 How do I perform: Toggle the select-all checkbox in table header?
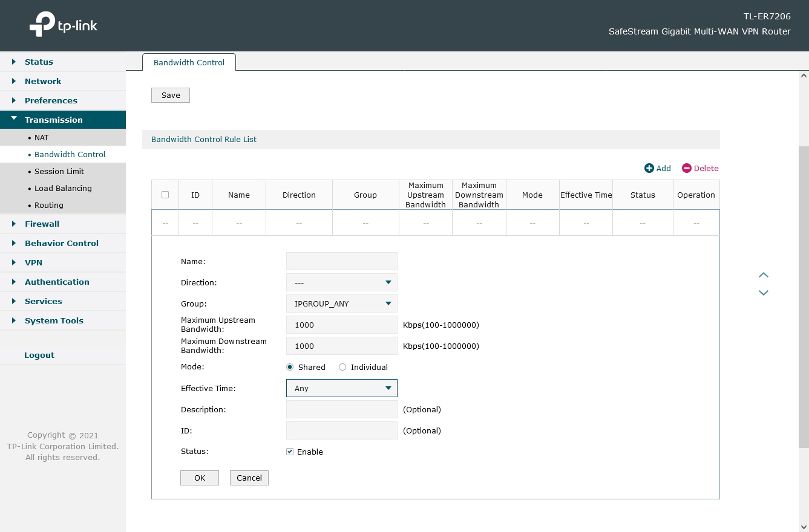165,195
